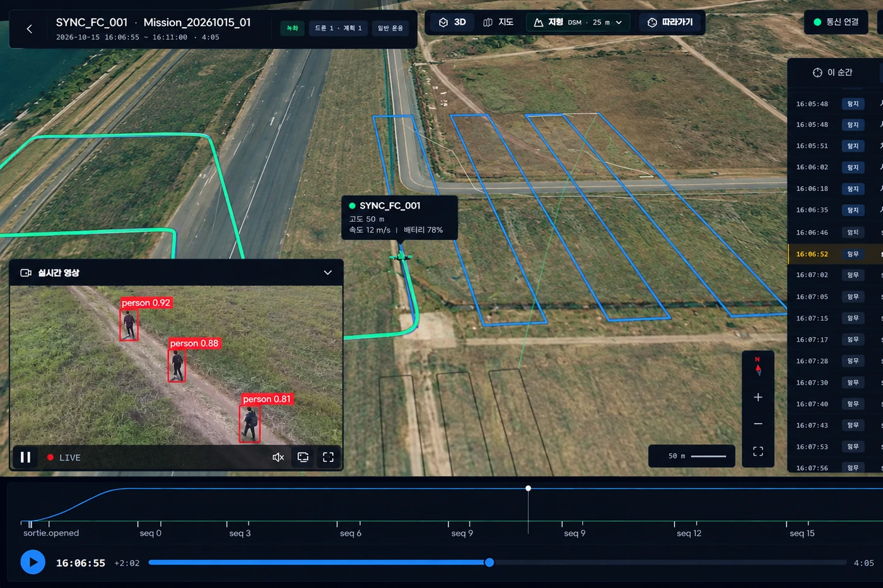Select the 16:07:02 event row
This screenshot has width=883, height=588.
[835, 275]
